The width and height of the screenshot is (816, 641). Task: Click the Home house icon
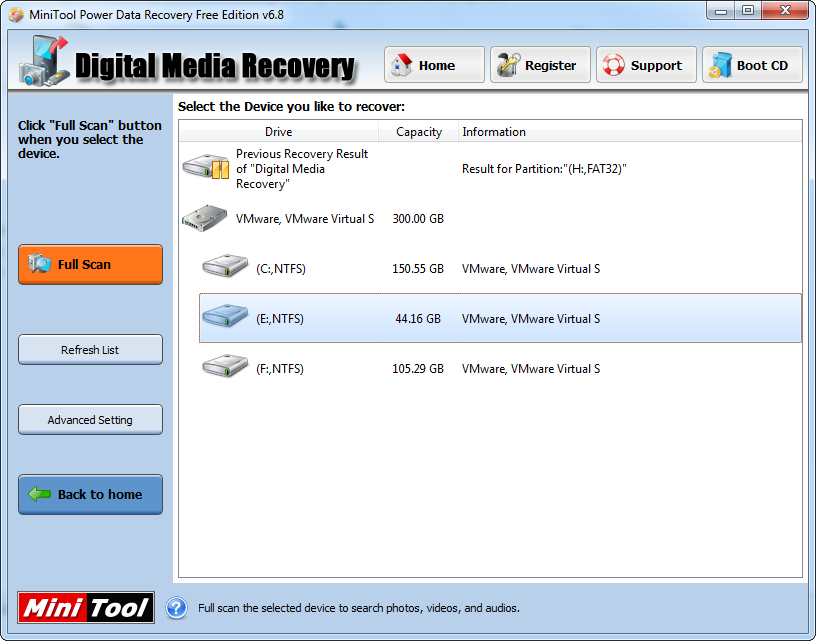point(401,66)
